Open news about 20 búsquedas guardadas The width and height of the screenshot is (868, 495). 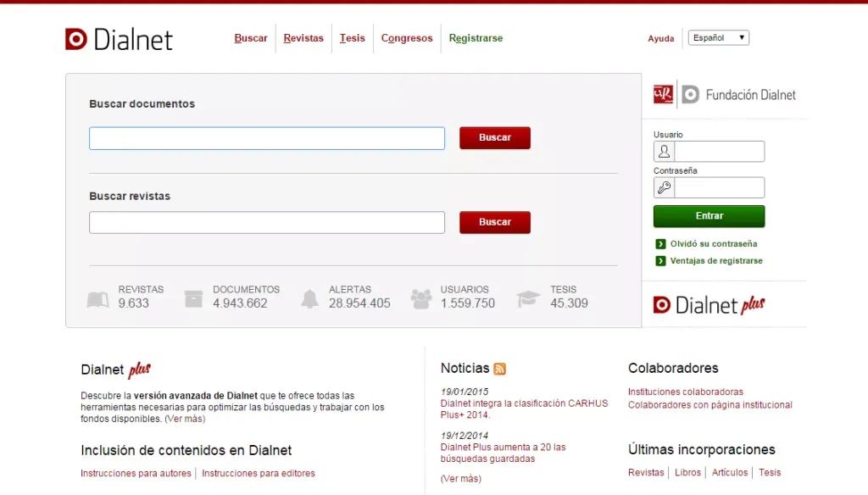click(x=504, y=453)
